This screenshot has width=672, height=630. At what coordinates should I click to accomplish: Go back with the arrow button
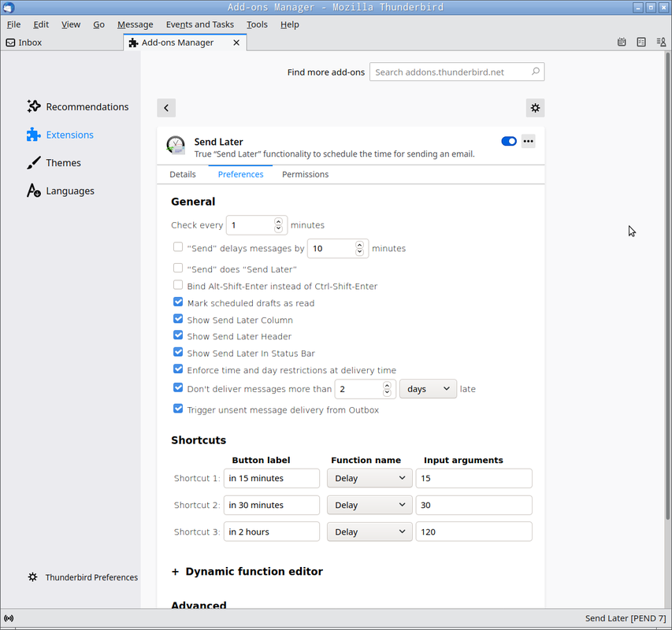pos(166,108)
